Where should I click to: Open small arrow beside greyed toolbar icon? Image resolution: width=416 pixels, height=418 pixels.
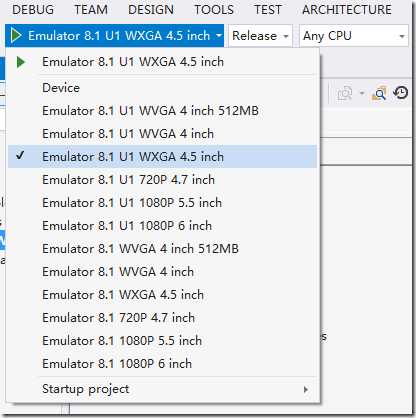[x=362, y=93]
